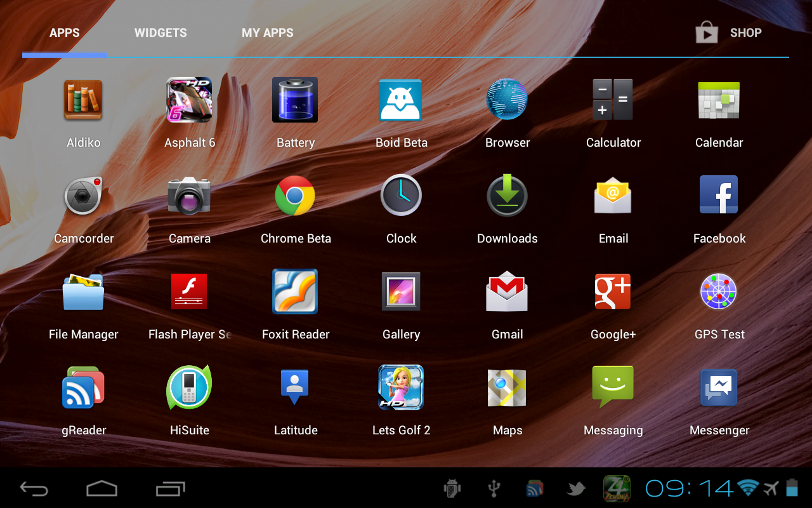812x508 pixels.
Task: Launch the Email app
Action: [x=613, y=196]
